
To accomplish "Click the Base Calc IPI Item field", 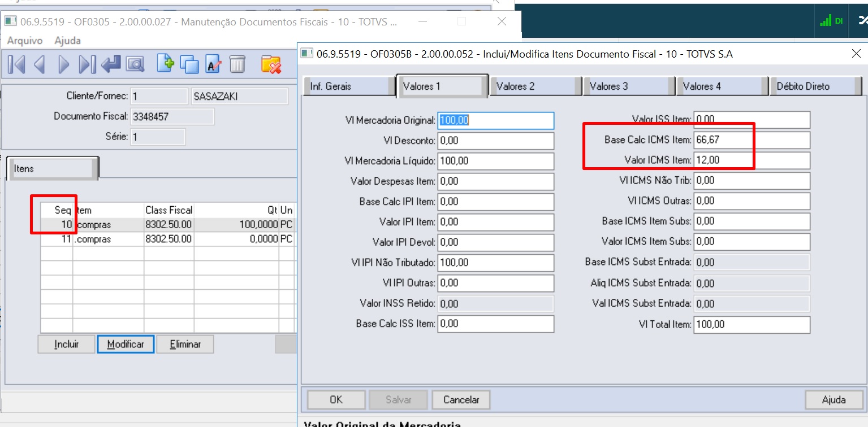I will pos(496,202).
